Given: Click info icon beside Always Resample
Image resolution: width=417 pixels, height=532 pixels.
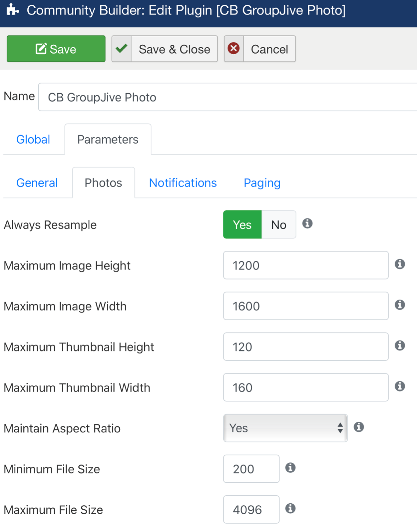Looking at the screenshot, I should [x=307, y=223].
